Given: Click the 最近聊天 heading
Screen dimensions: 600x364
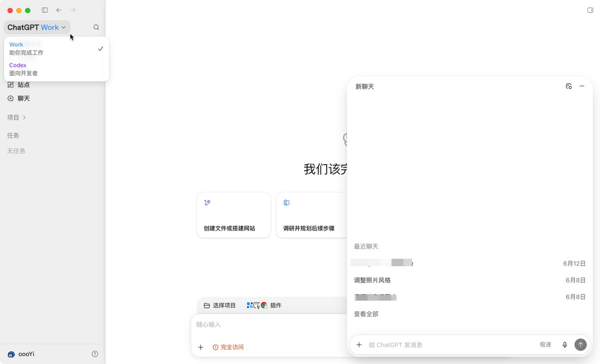Looking at the screenshot, I should pos(366,246).
